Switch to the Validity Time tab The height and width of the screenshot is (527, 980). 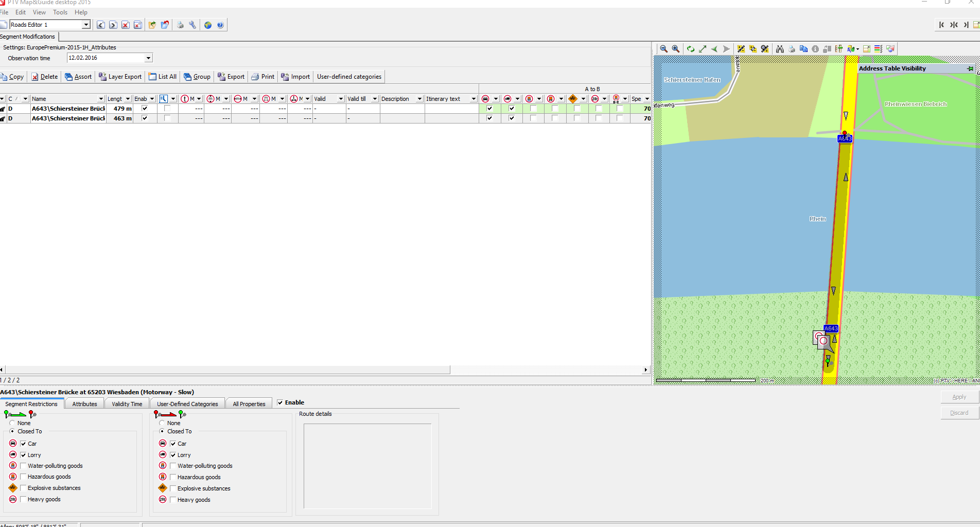point(127,404)
